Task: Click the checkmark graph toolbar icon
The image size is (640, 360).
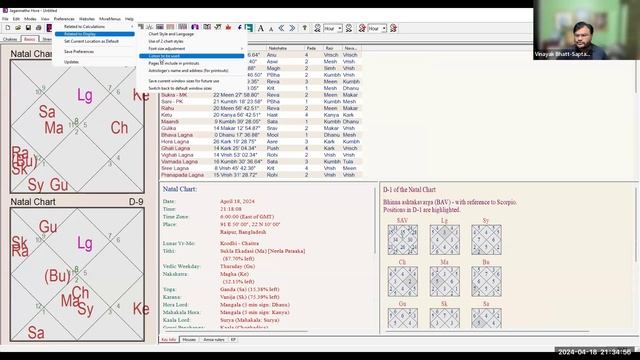Action: coord(218,27)
